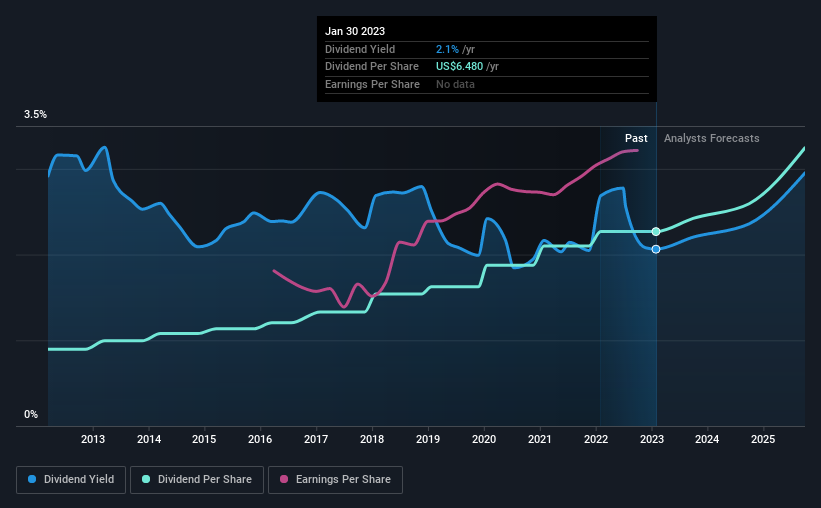Click the Dividend Yield row label in tooltip
The image size is (821, 508).
tap(360, 49)
